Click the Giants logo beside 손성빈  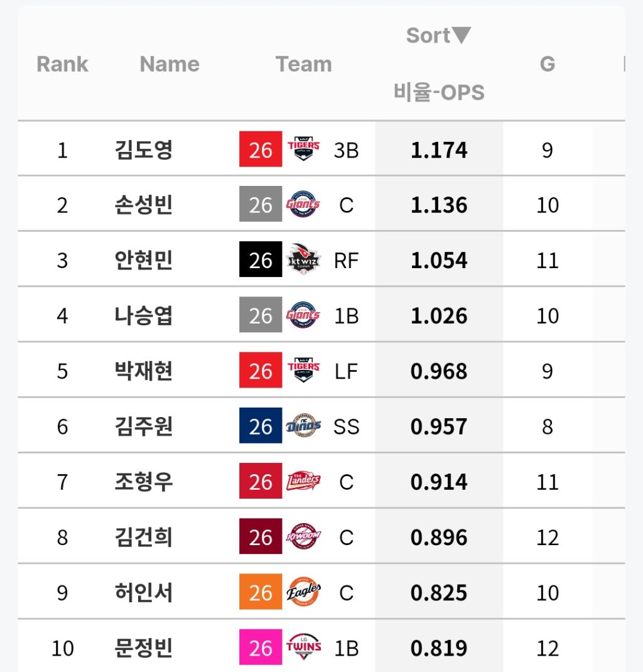(303, 204)
